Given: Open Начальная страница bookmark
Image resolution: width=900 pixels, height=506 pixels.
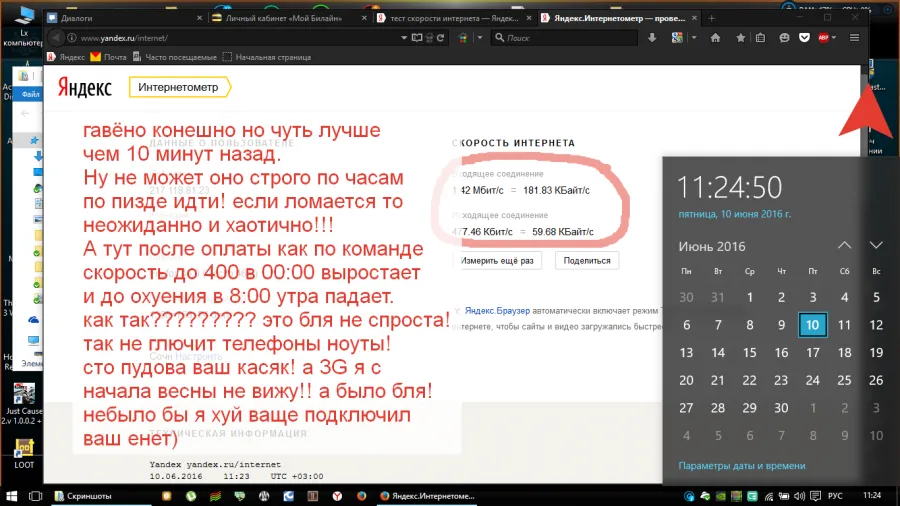Looking at the screenshot, I should click(267, 57).
